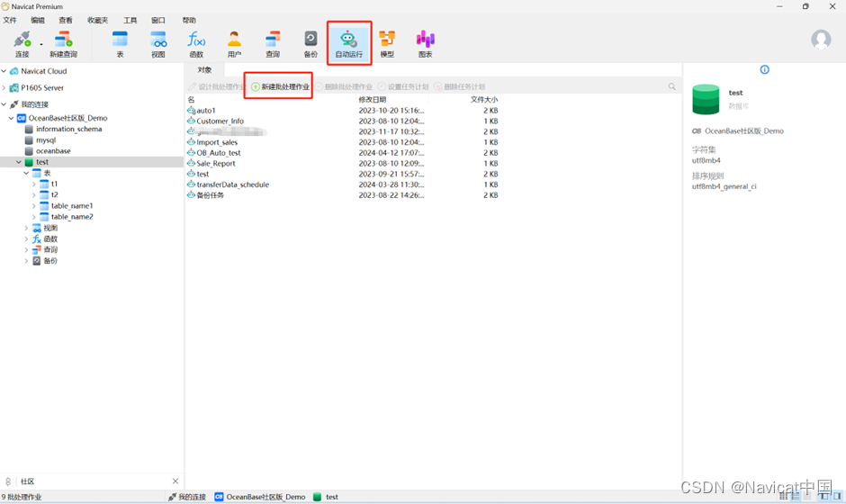Click the 设计批处理作业 button
The width and height of the screenshot is (846, 504).
click(x=216, y=86)
